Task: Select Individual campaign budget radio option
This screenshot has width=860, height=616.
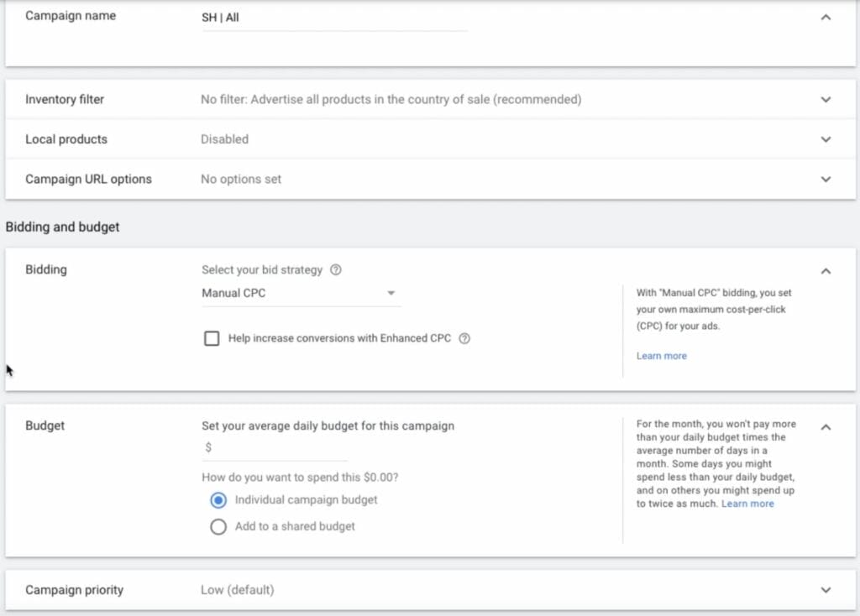Action: 218,500
